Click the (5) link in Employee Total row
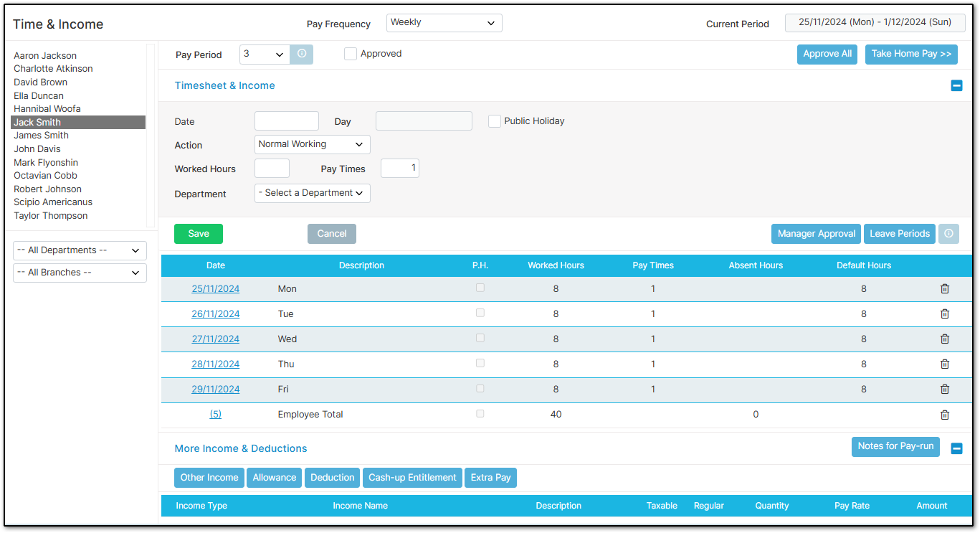This screenshot has width=980, height=533. point(216,415)
